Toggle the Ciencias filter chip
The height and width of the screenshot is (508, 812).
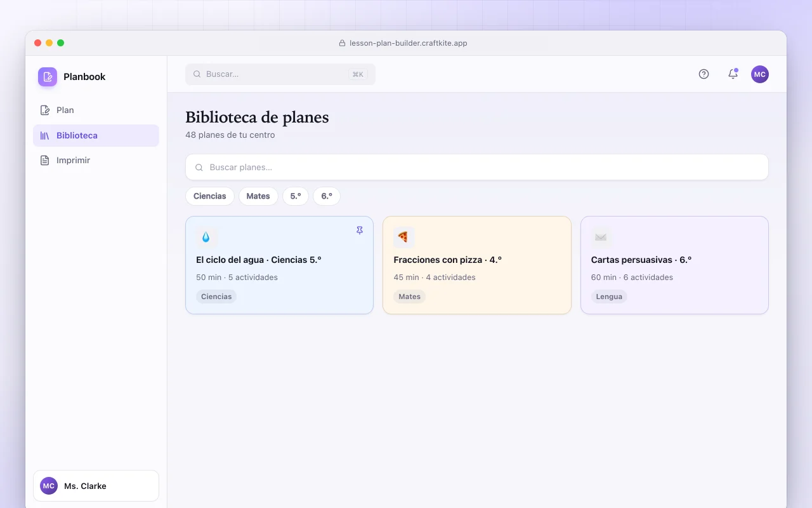click(210, 196)
